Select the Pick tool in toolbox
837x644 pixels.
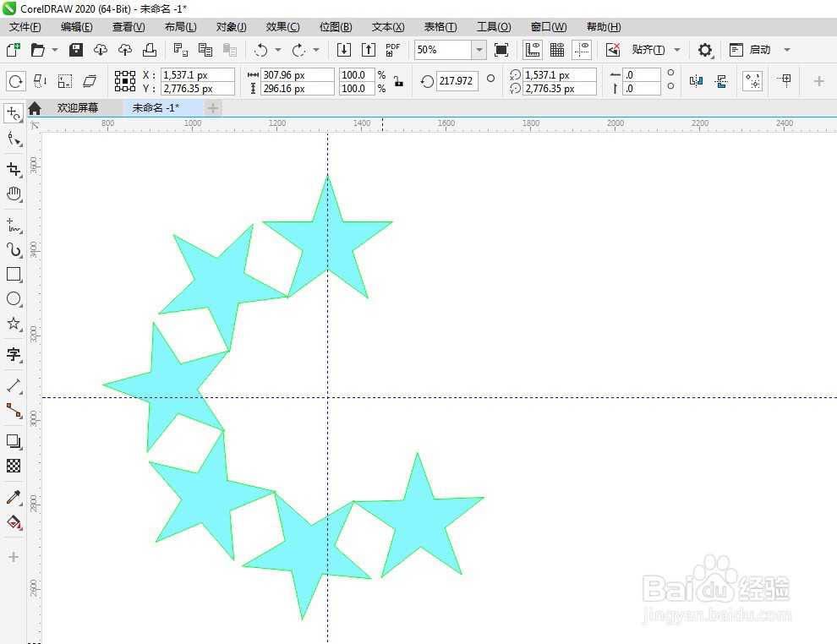[14, 113]
